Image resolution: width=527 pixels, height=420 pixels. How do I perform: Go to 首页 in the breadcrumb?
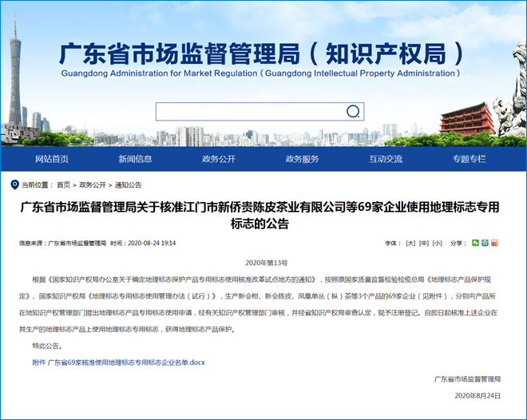(x=64, y=184)
